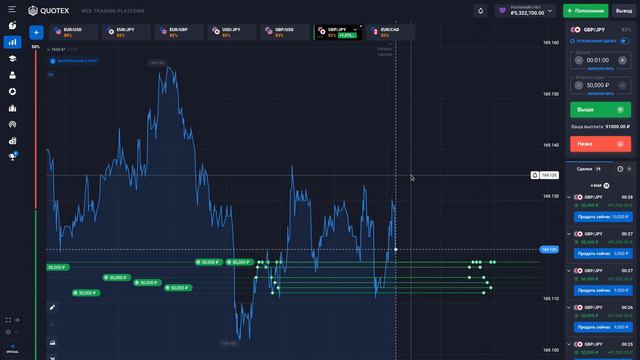Collapse the GBP/JPY trade at 00:28
Viewport: 640px width, 360px height.
point(569,197)
